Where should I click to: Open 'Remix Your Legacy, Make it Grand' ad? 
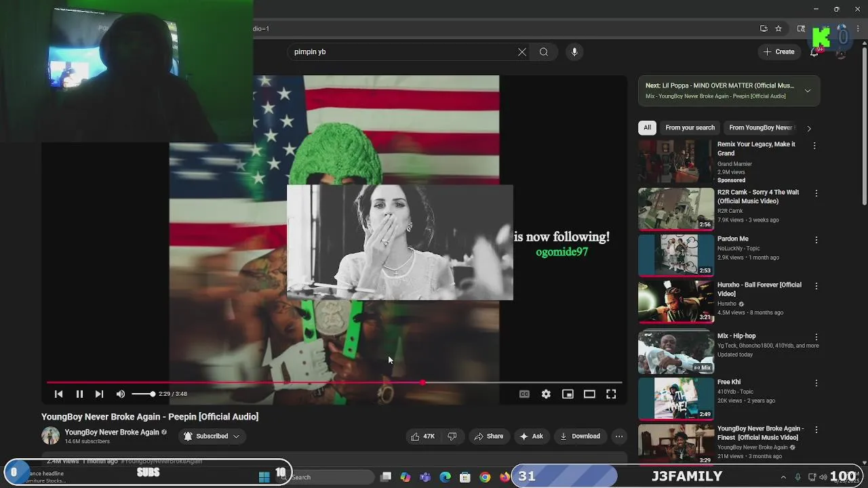[756, 148]
